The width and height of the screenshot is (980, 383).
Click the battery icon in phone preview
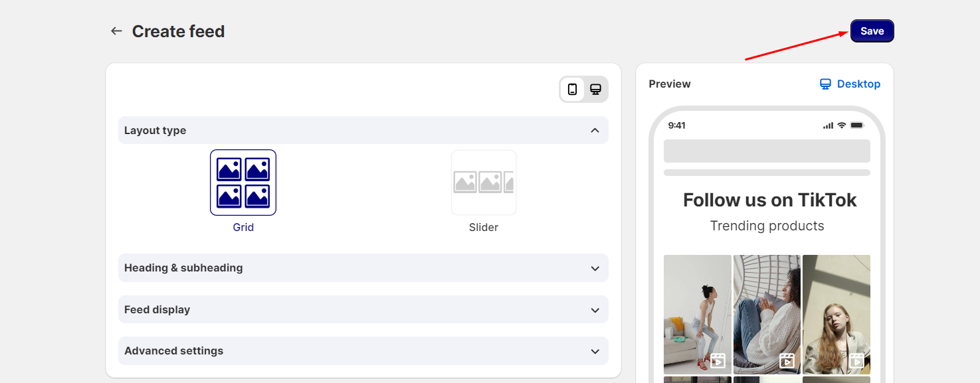[x=857, y=125]
